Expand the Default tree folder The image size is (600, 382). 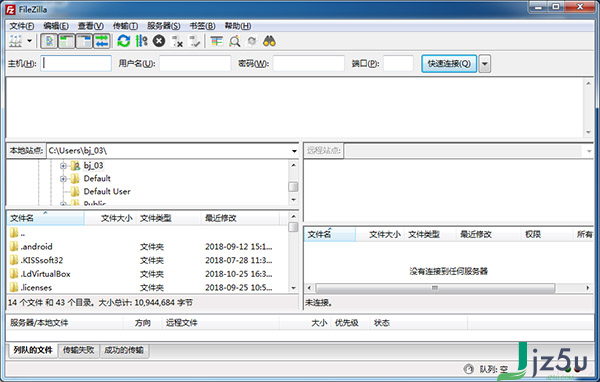pos(63,179)
